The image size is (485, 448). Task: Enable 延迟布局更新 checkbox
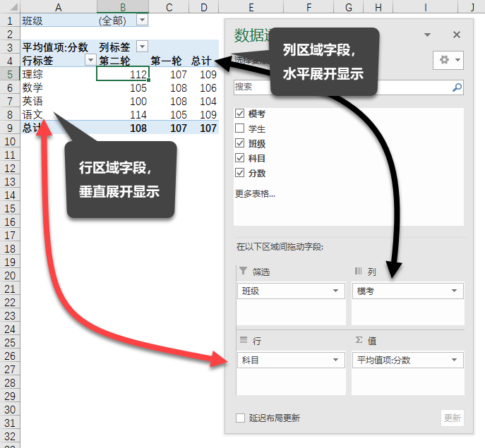[240, 418]
